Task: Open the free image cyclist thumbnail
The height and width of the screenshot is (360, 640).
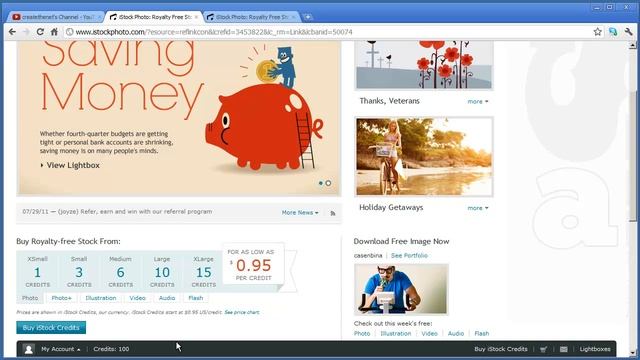Action: coord(401,289)
